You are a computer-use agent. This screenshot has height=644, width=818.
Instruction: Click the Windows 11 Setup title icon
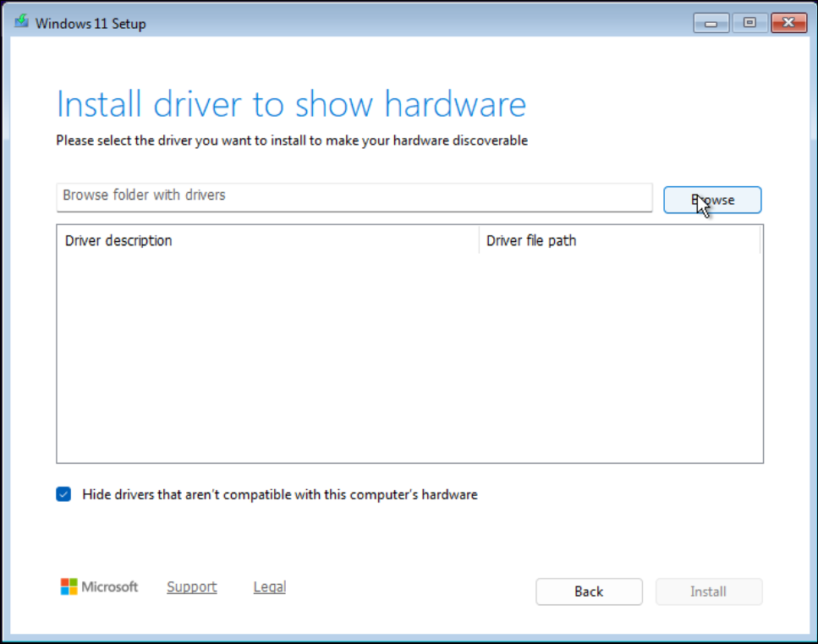(21, 22)
